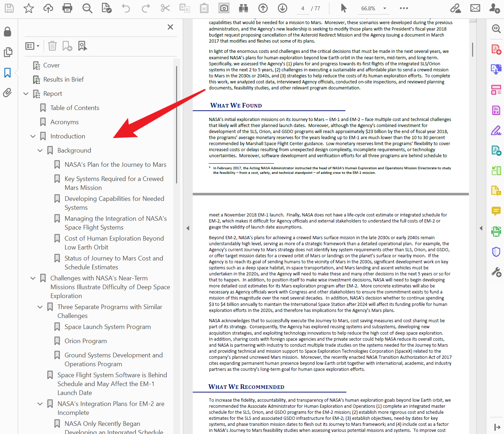Open more tools ellipsis menu

[x=404, y=8]
